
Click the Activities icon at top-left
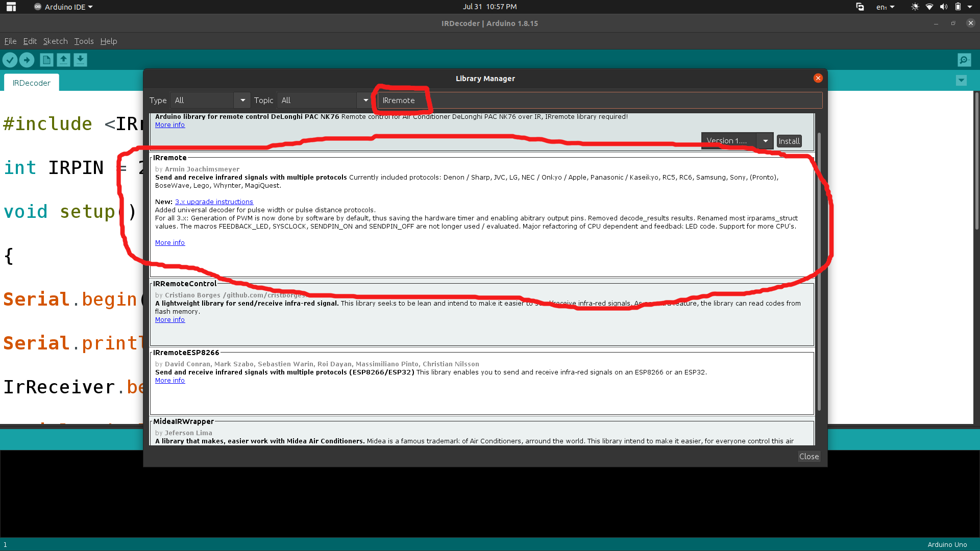(11, 7)
